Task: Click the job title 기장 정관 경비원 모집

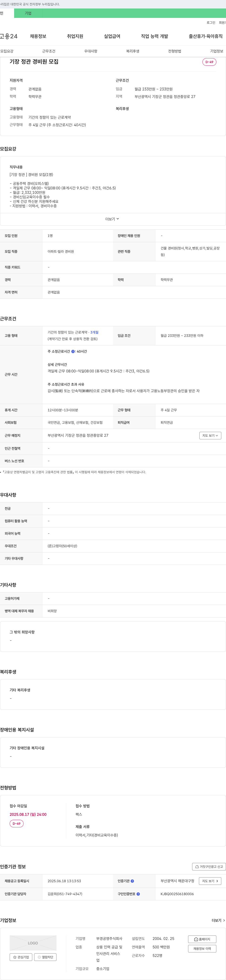Action: [34, 62]
